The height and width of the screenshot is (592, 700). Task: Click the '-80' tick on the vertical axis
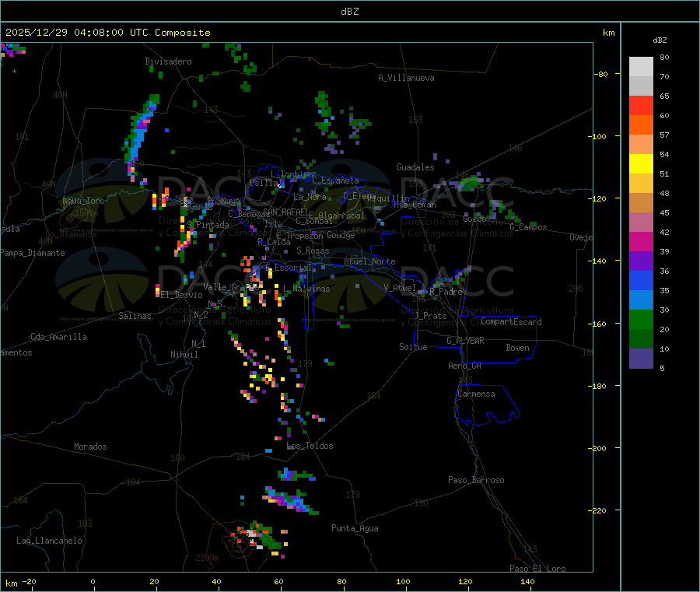click(600, 74)
